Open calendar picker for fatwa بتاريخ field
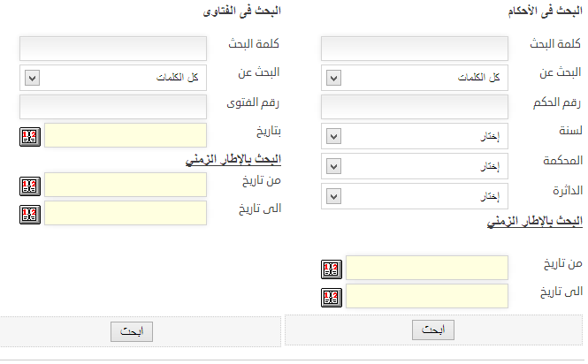This screenshot has height=364, width=588. (x=30, y=136)
